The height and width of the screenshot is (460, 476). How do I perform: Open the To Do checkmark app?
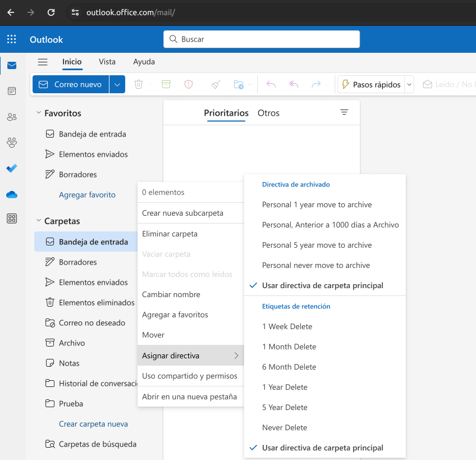(11, 168)
